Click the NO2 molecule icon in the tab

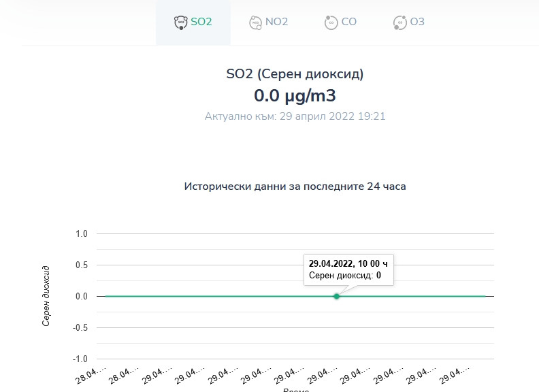click(x=255, y=22)
